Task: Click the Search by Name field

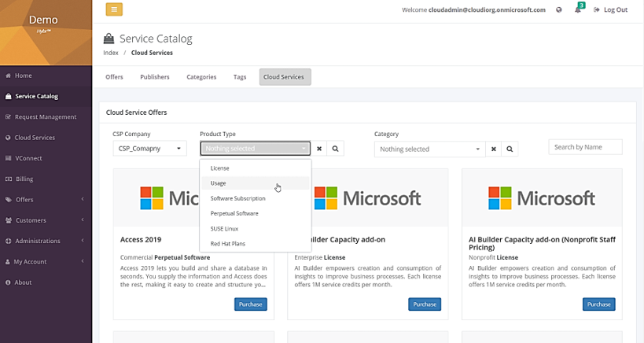Action: 584,147
